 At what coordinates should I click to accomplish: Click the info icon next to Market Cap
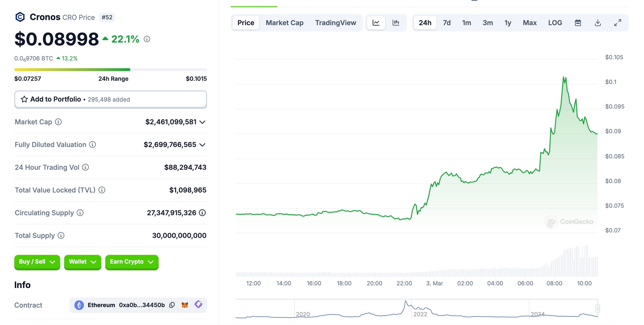(58, 122)
